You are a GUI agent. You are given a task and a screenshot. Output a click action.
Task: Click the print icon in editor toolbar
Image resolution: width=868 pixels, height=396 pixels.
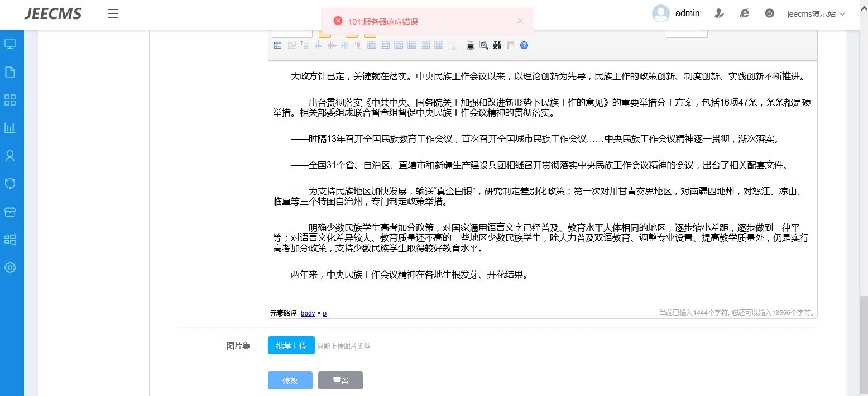coord(470,46)
